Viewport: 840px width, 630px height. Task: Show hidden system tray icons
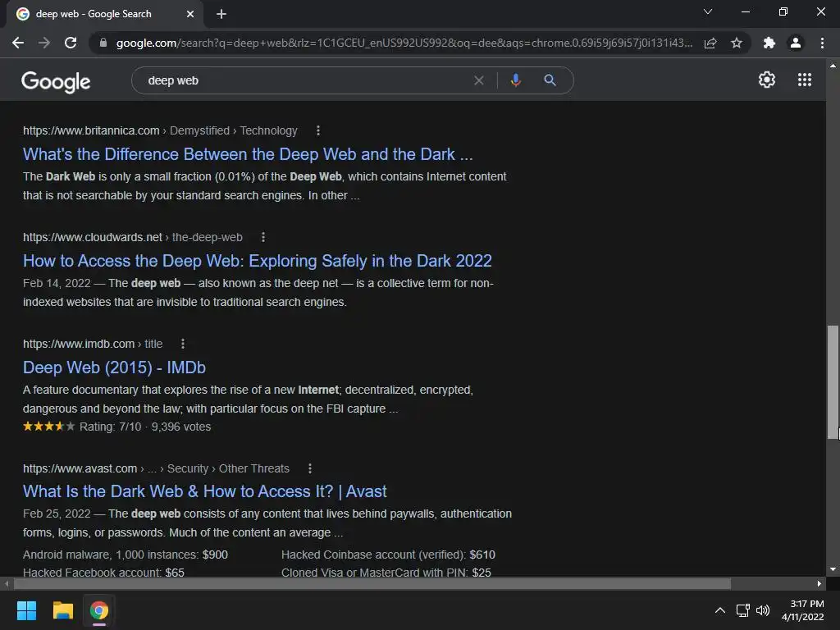pos(720,610)
